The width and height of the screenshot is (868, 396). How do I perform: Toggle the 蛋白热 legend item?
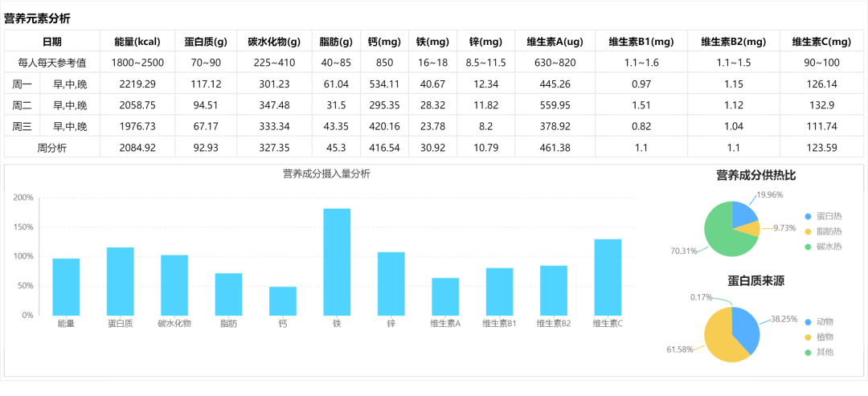coord(825,216)
